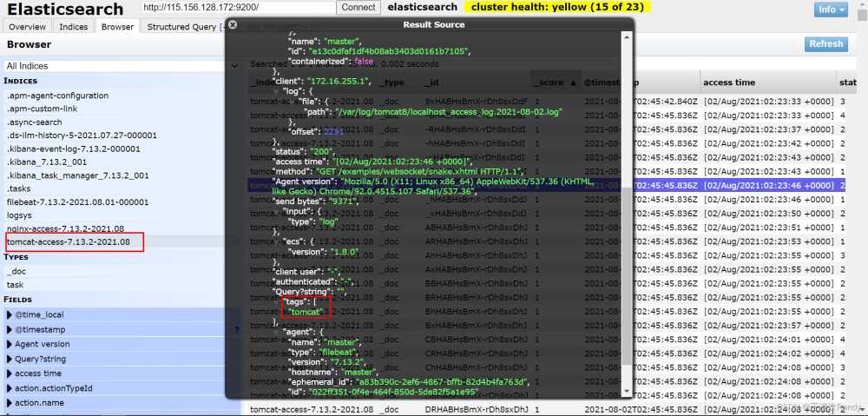Select the .kibana_task_manager_7.13.2_001 index
The width and height of the screenshot is (868, 416).
click(x=78, y=175)
